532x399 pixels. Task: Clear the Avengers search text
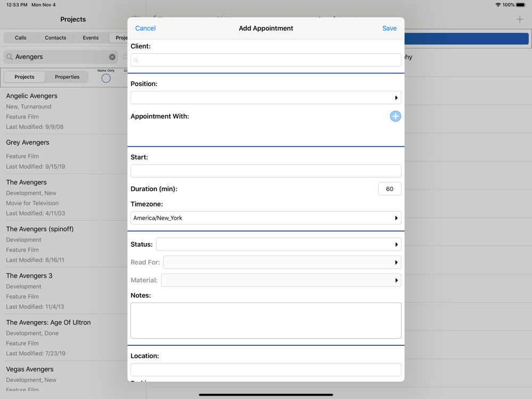pos(112,57)
